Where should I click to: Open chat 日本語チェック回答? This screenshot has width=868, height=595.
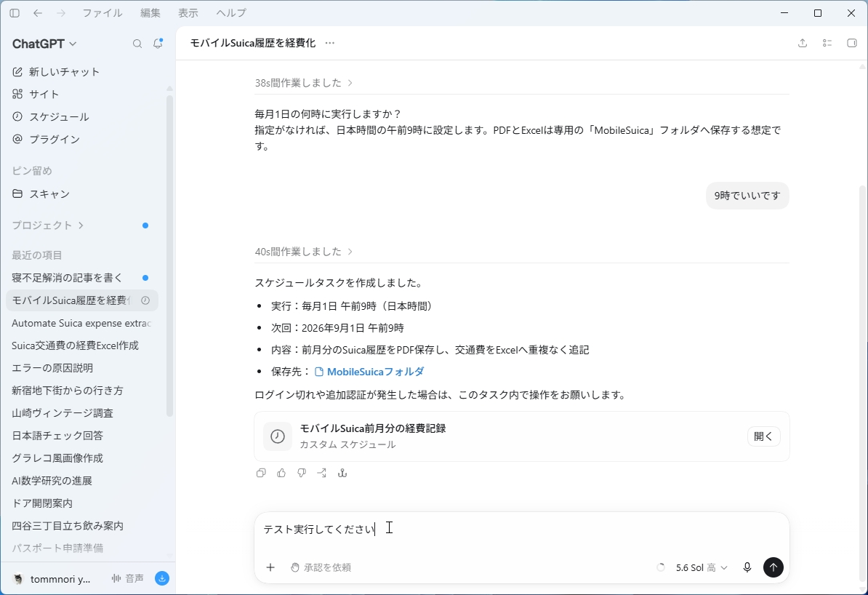82,436
